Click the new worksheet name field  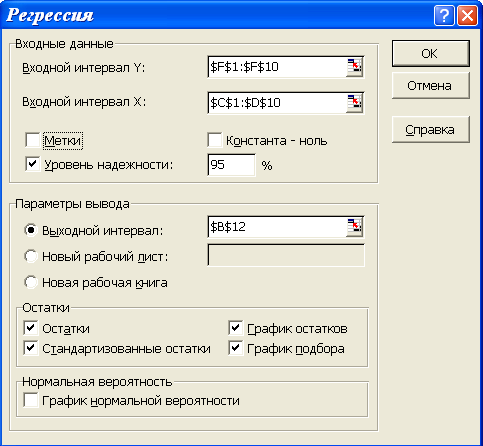point(286,255)
